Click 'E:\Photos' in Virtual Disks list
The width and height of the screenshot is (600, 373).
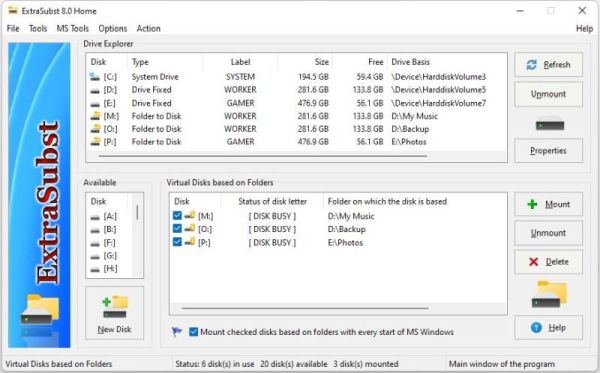coord(345,243)
